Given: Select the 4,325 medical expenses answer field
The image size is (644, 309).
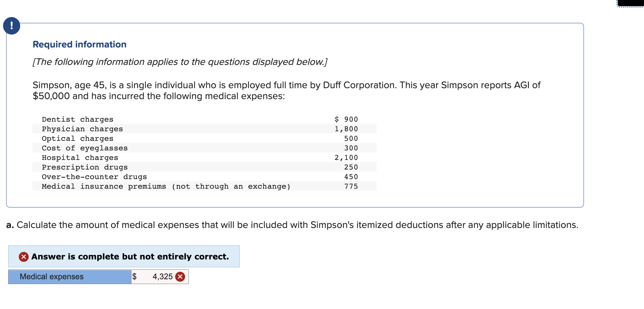Looking at the screenshot, I should pyautogui.click(x=160, y=277).
